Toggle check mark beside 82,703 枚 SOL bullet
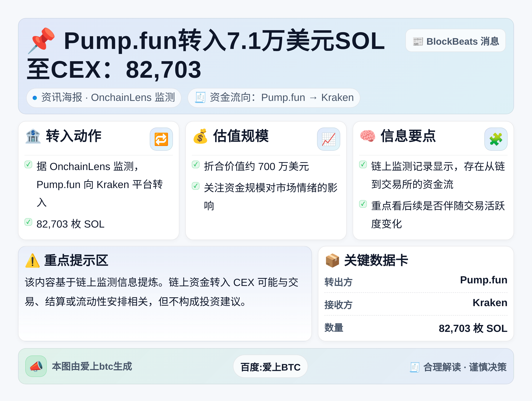Screen dimensions: 532x401 click(x=28, y=222)
